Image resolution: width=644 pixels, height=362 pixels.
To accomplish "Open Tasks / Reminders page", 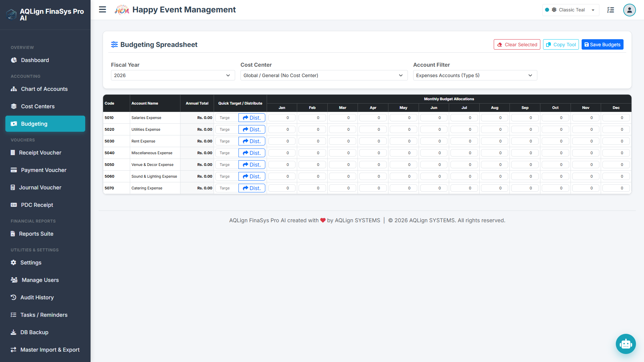I will click(45, 315).
